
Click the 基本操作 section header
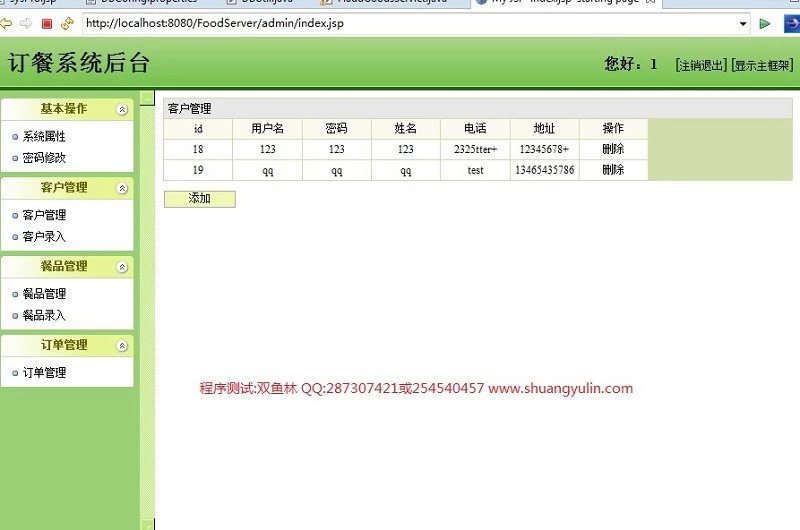[67, 109]
